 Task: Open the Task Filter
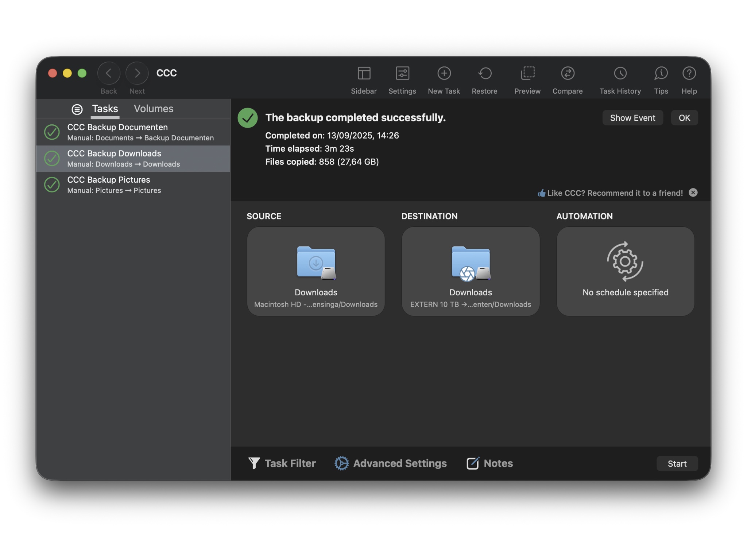pyautogui.click(x=282, y=463)
